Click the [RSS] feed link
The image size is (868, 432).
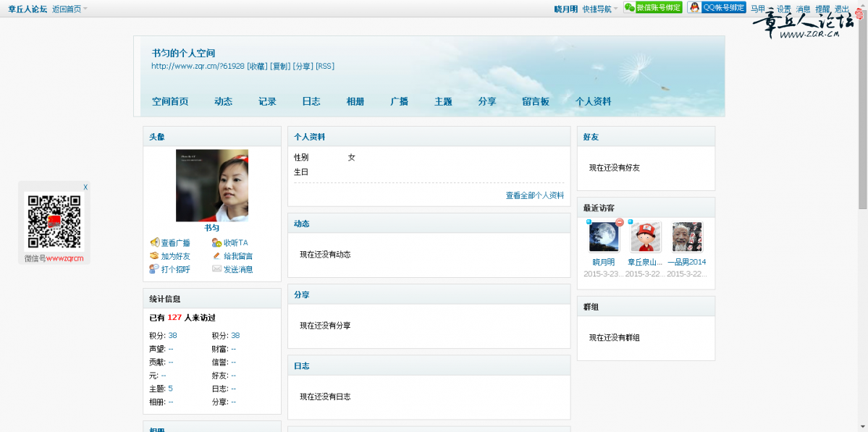coord(325,66)
